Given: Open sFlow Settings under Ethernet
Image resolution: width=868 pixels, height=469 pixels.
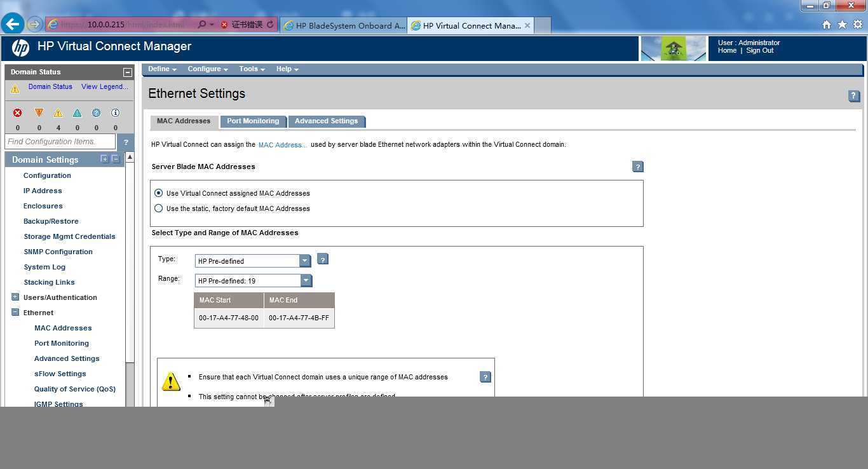Looking at the screenshot, I should pyautogui.click(x=60, y=374).
